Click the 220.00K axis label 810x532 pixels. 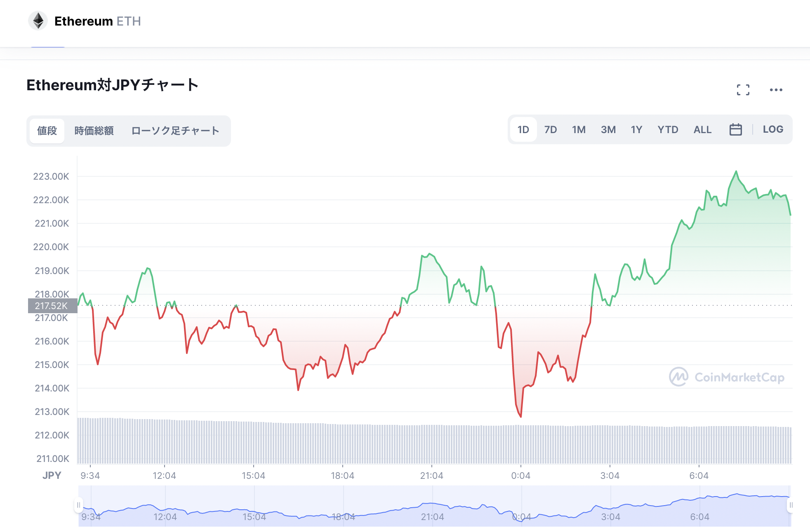coord(51,247)
